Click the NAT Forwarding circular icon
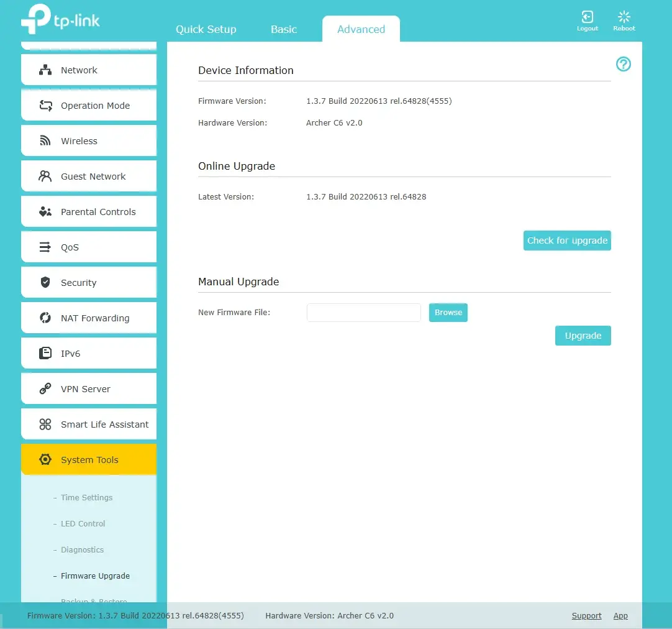This screenshot has height=629, width=672. click(45, 318)
